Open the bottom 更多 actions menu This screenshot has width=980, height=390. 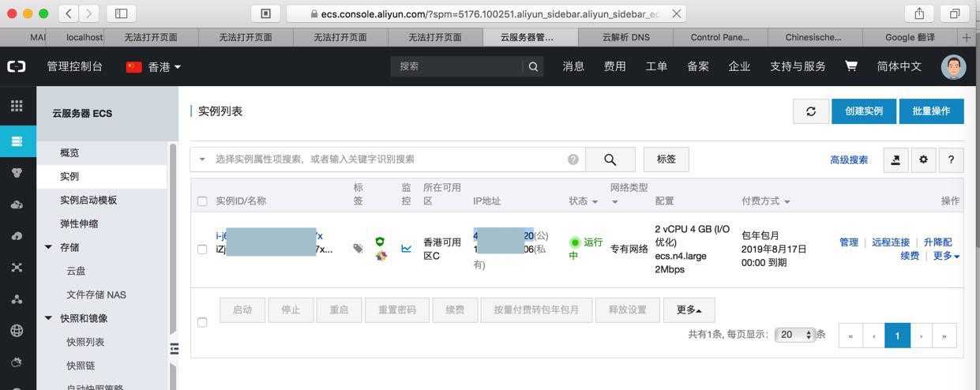[689, 309]
